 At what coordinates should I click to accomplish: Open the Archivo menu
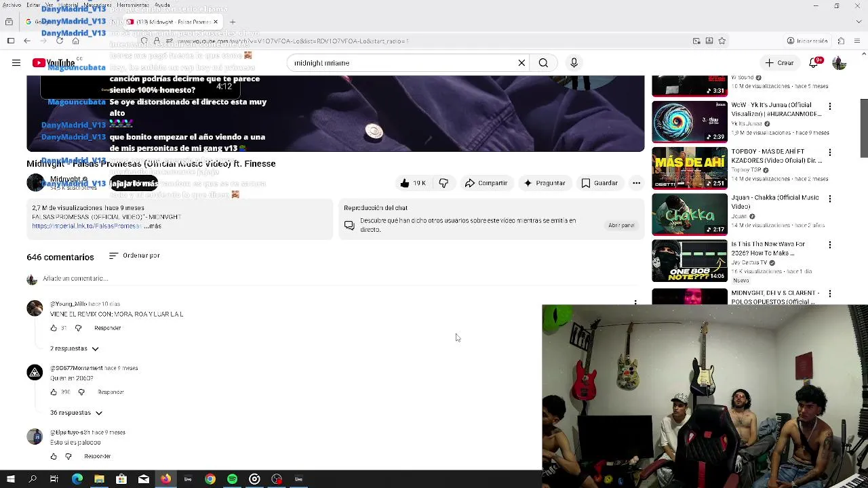[12, 5]
